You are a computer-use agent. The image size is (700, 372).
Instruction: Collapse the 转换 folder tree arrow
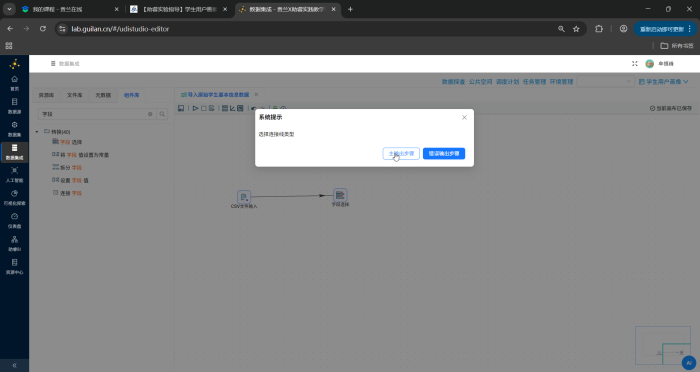click(x=37, y=132)
